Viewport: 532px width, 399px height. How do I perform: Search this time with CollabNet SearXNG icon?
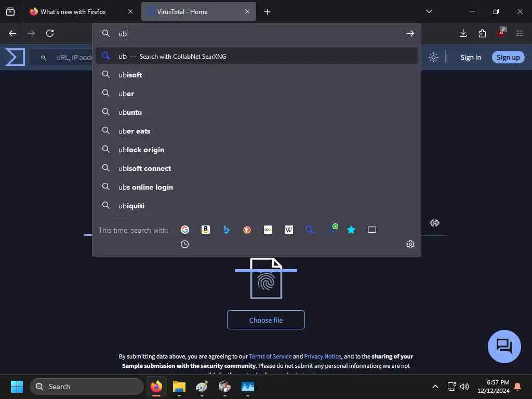point(310,230)
